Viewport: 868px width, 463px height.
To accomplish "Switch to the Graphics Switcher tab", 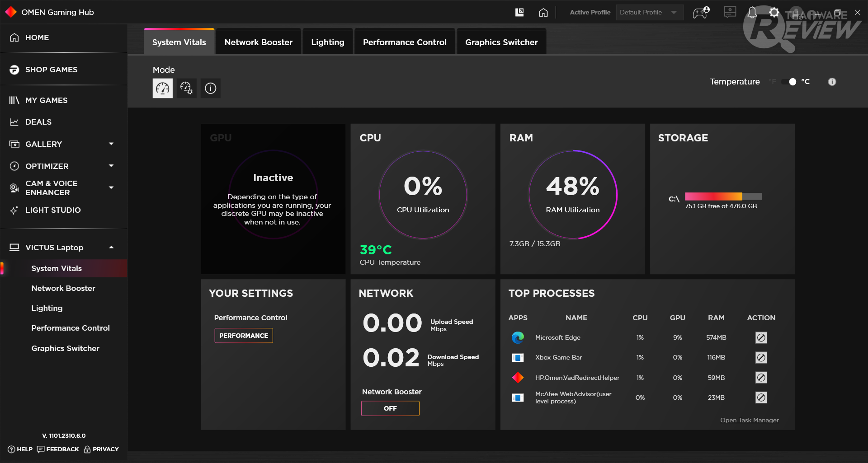I will click(x=501, y=42).
